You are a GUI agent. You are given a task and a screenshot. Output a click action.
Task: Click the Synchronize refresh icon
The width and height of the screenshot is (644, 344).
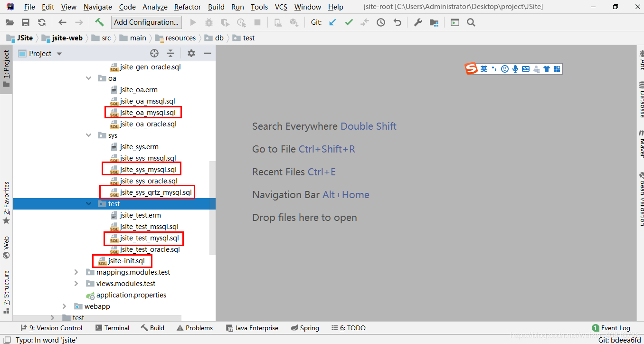coord(42,22)
